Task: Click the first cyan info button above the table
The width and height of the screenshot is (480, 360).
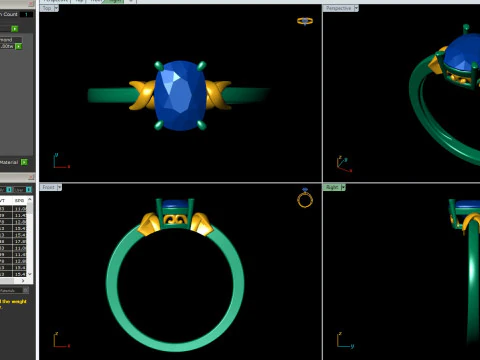Action: pos(9,189)
